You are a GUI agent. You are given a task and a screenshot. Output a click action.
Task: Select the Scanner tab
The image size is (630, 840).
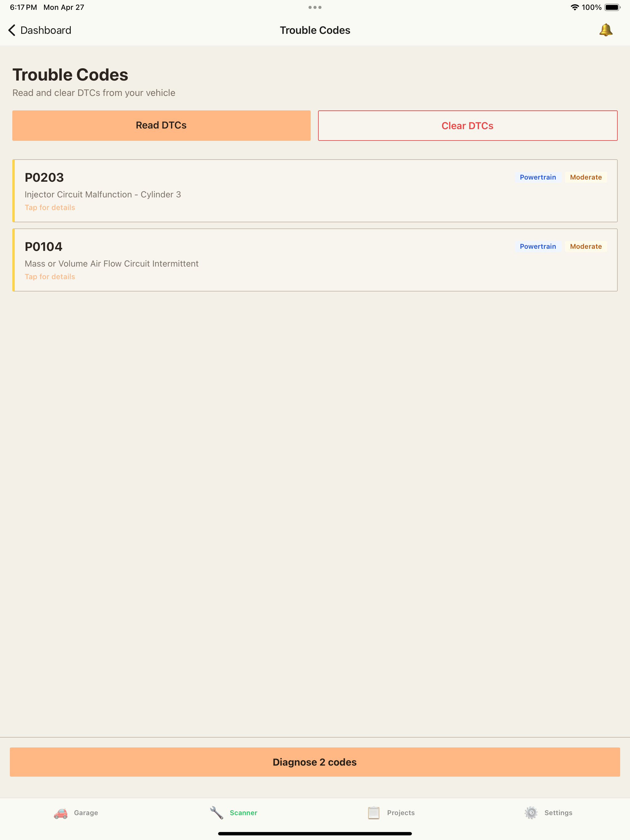point(233,813)
